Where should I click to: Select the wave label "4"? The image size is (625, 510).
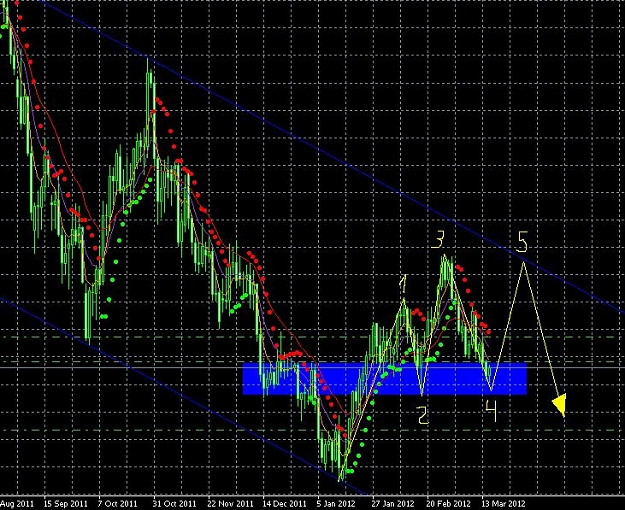pos(492,411)
